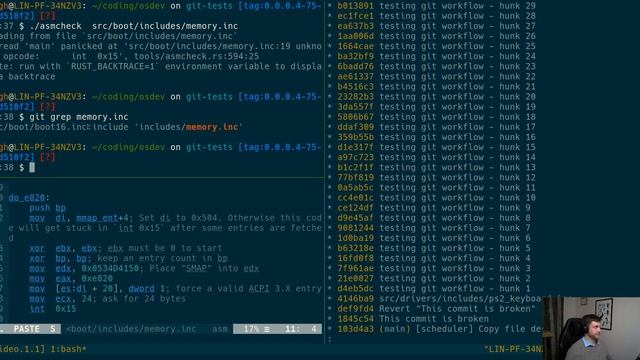Click the git-tests branch name in top prompt
The height and width of the screenshot is (360, 640).
tap(209, 6)
